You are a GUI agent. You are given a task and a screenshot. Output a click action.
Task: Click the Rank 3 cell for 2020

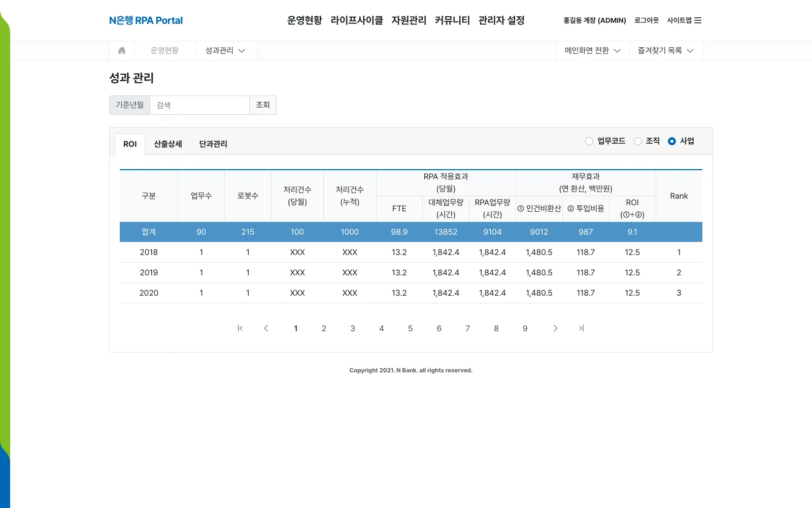[x=679, y=293]
